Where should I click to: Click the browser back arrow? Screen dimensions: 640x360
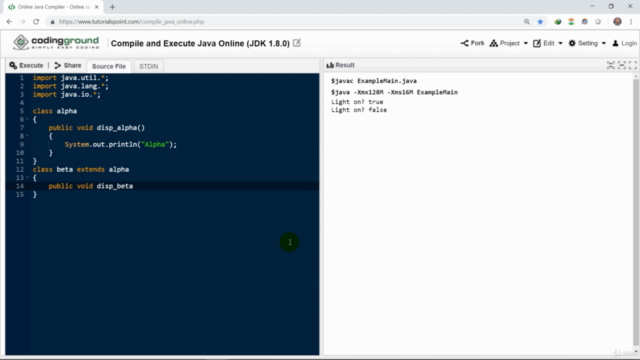9,22
